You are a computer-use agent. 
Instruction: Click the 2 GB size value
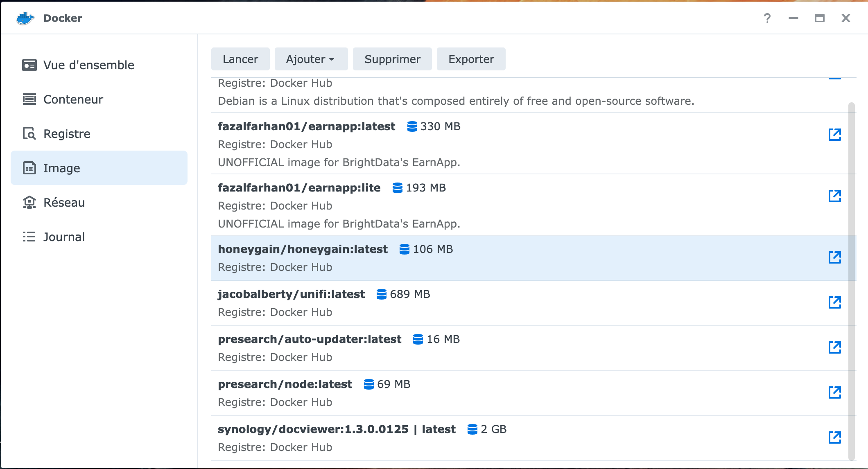coord(494,429)
